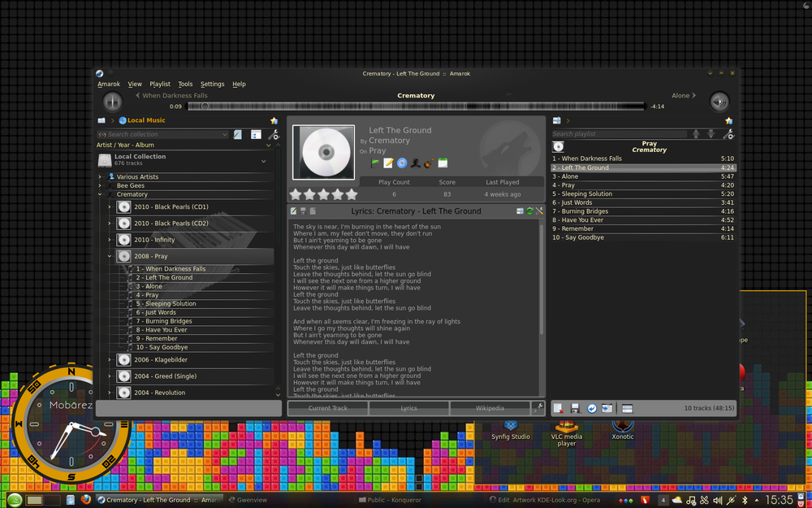The width and height of the screenshot is (812, 508).
Task: Focus the Search collection field
Action: pyautogui.click(x=162, y=134)
